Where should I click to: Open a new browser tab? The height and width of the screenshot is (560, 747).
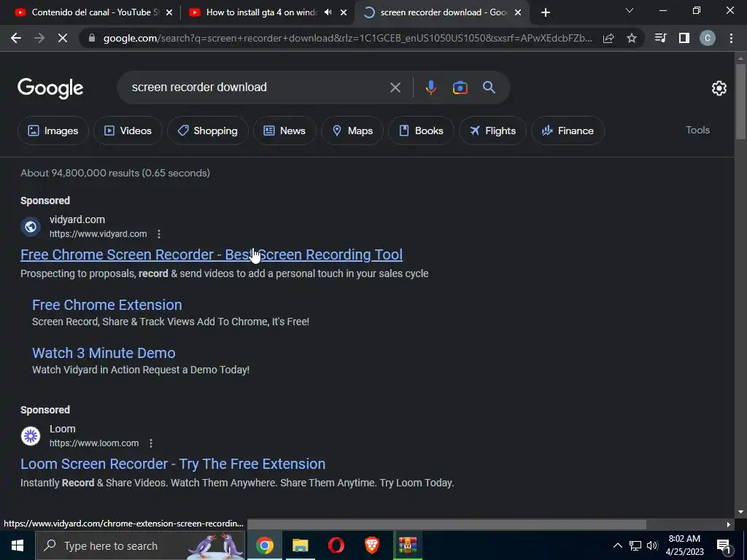pyautogui.click(x=546, y=12)
